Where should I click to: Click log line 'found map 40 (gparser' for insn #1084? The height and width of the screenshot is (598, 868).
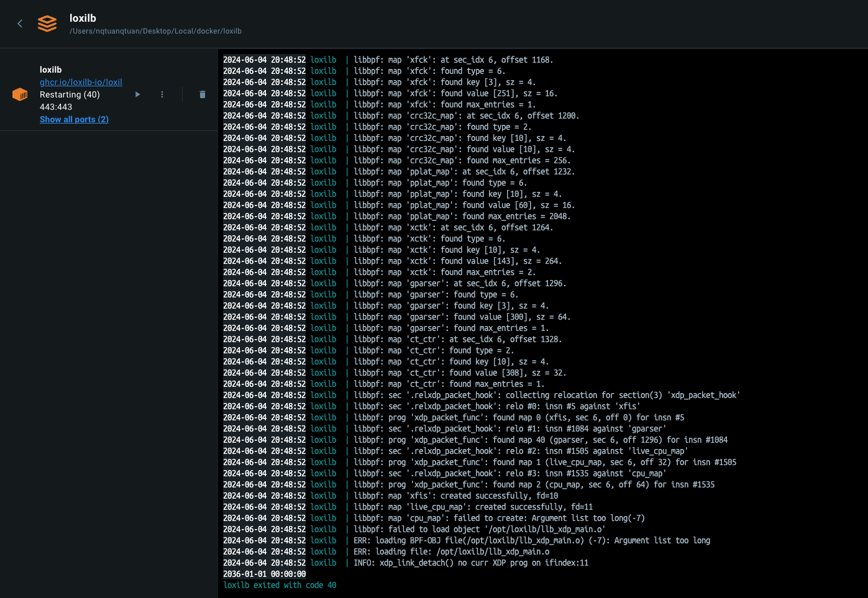(475, 440)
